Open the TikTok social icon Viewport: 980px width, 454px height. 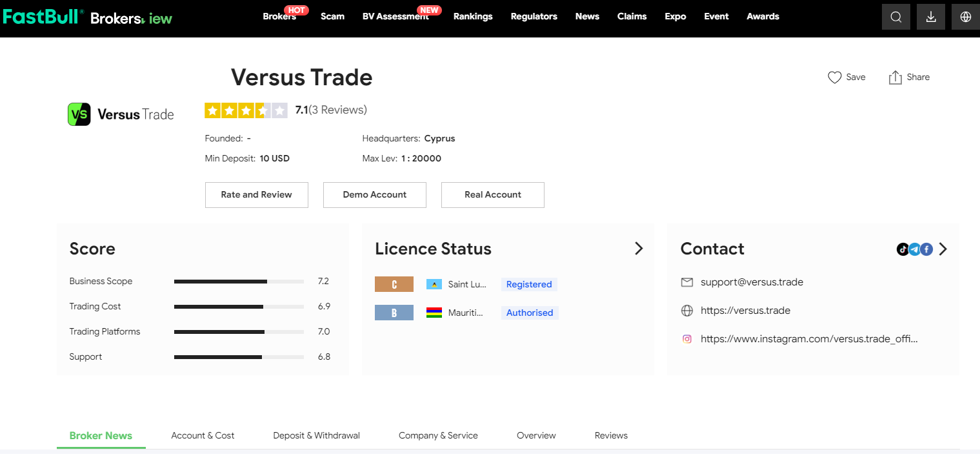pos(903,249)
